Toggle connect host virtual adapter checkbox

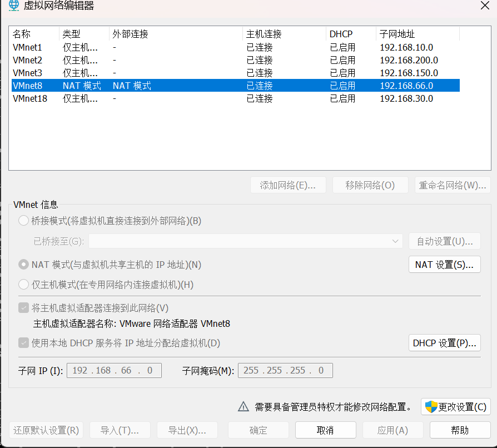point(23,308)
